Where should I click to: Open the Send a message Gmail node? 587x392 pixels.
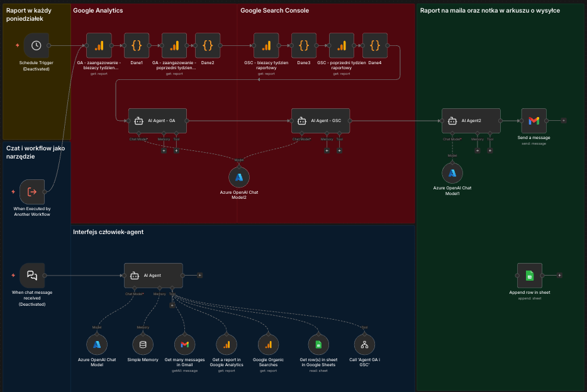pos(534,121)
